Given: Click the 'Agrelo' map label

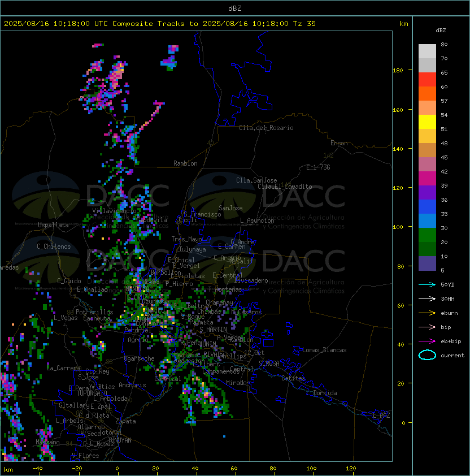Looking at the screenshot, I should click(x=138, y=340).
